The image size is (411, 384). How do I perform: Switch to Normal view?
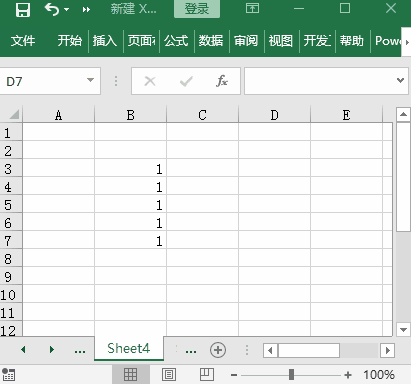point(130,374)
